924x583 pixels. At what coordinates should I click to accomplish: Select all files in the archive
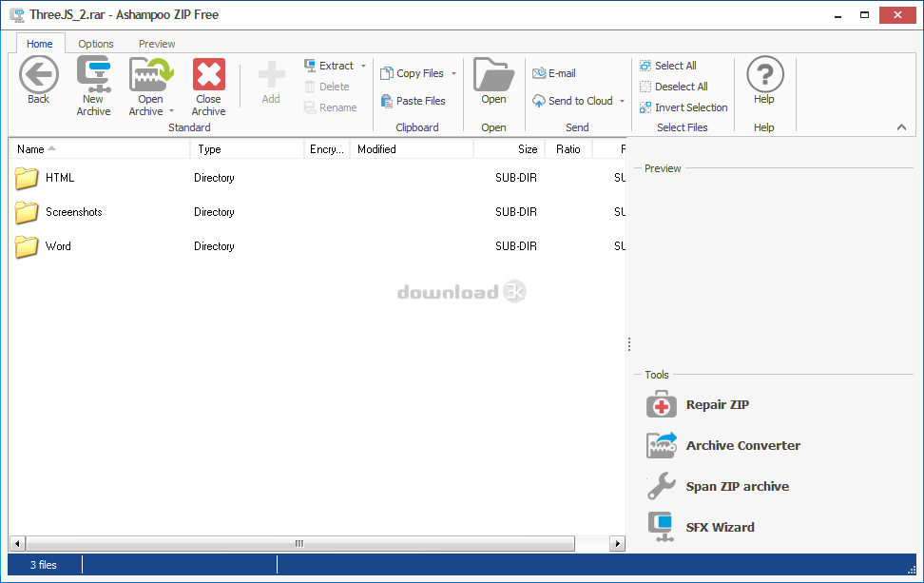tap(675, 65)
